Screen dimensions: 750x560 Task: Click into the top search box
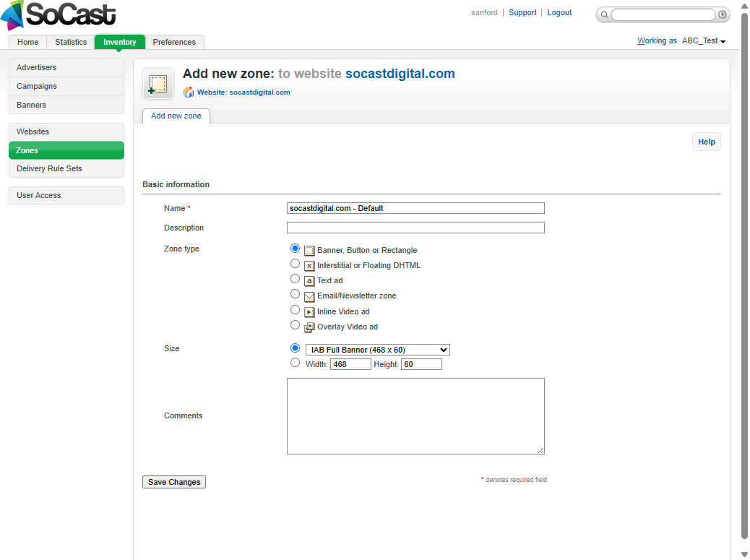pos(663,14)
